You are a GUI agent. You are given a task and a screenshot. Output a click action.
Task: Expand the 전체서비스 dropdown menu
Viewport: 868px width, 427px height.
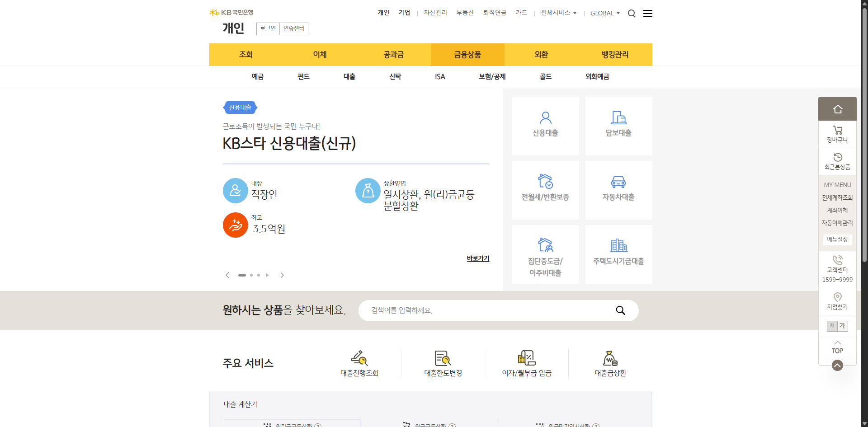(558, 13)
